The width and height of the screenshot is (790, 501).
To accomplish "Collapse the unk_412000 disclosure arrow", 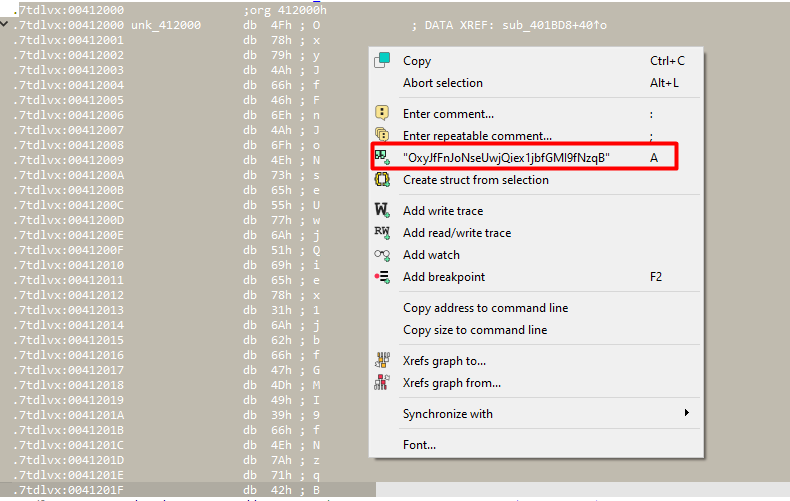I will click(x=6, y=24).
